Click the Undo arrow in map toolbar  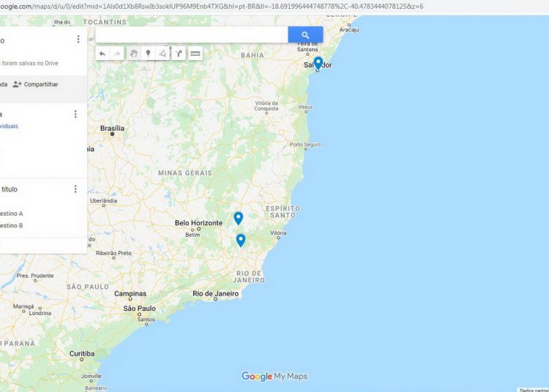102,53
